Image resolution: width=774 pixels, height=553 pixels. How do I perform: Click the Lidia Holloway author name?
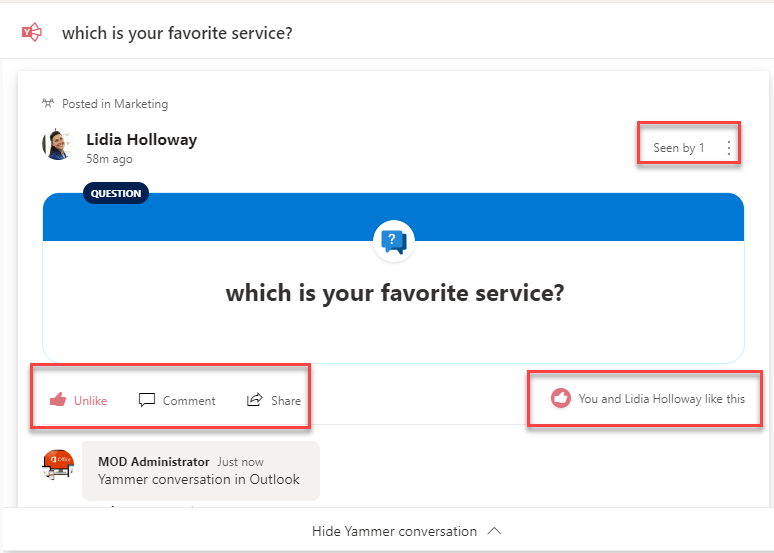pyautogui.click(x=141, y=139)
